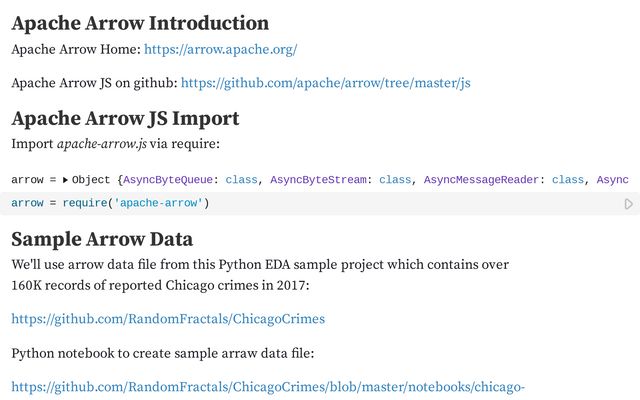Click the Object label in cell output
The height and width of the screenshot is (400, 640).
point(91,180)
